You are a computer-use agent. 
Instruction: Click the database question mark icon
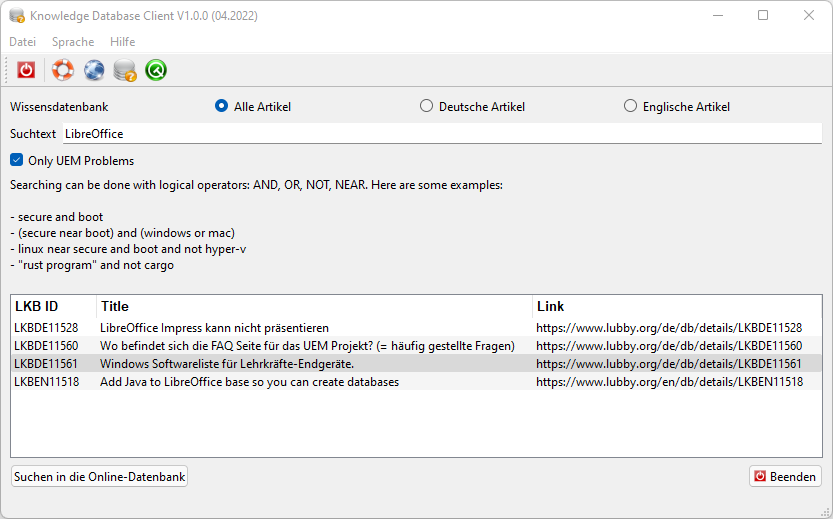click(125, 70)
